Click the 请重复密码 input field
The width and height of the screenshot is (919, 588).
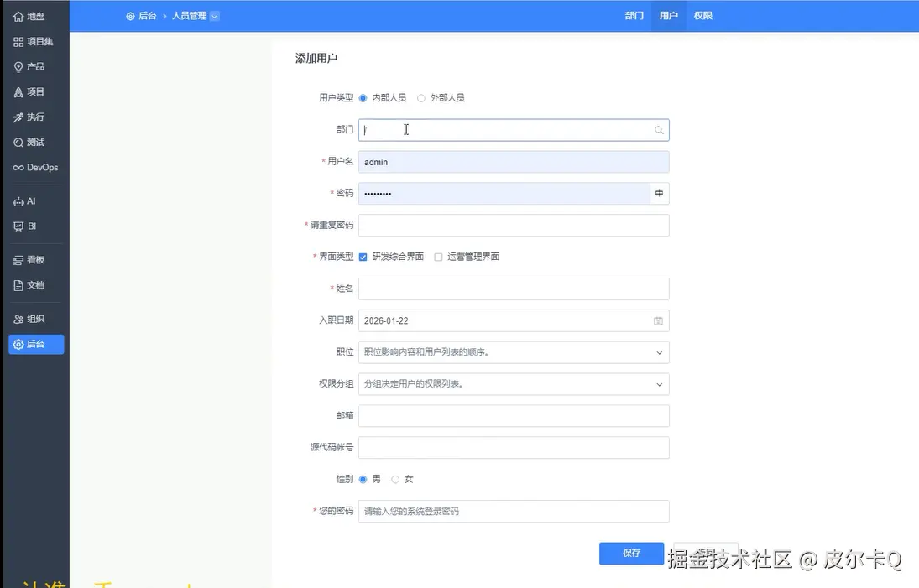(x=514, y=226)
